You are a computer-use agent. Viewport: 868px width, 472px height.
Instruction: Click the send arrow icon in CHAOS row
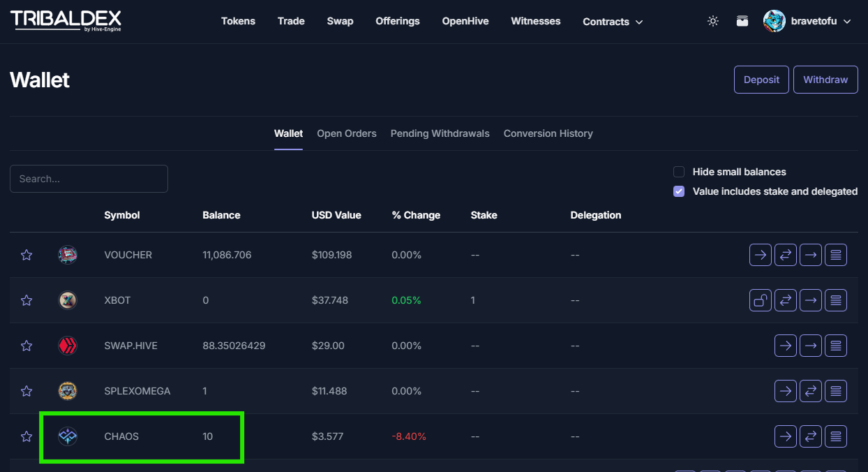[x=786, y=436]
